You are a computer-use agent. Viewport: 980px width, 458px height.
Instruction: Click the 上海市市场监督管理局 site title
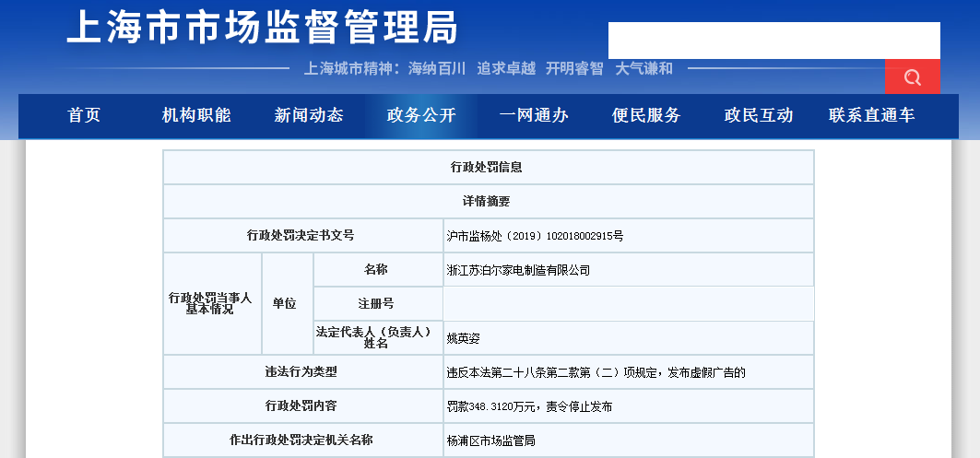(x=263, y=27)
